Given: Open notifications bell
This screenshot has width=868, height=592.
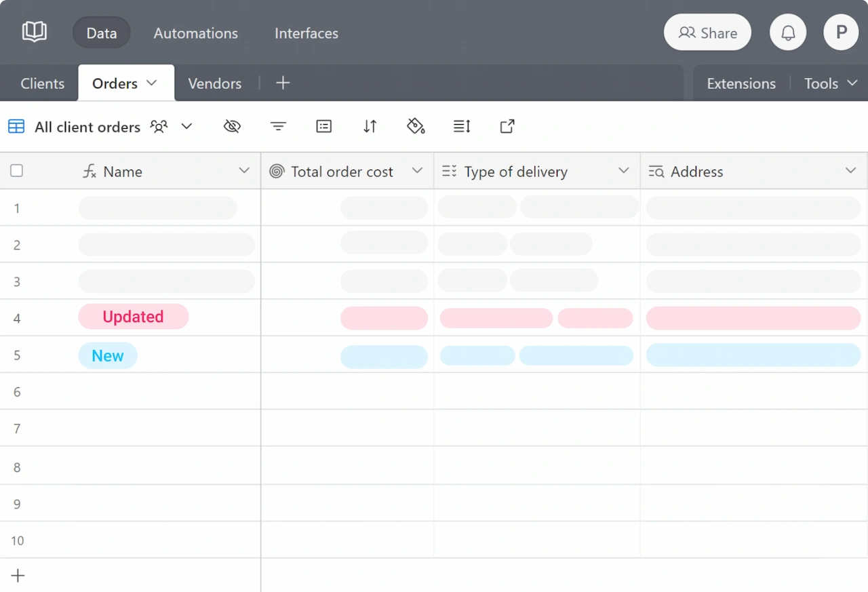Looking at the screenshot, I should tap(788, 33).
